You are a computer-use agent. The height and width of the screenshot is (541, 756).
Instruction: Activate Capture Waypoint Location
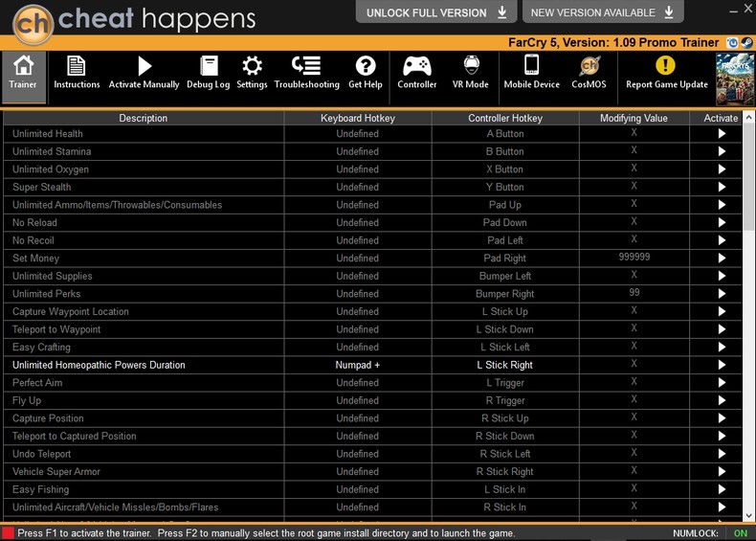click(722, 311)
